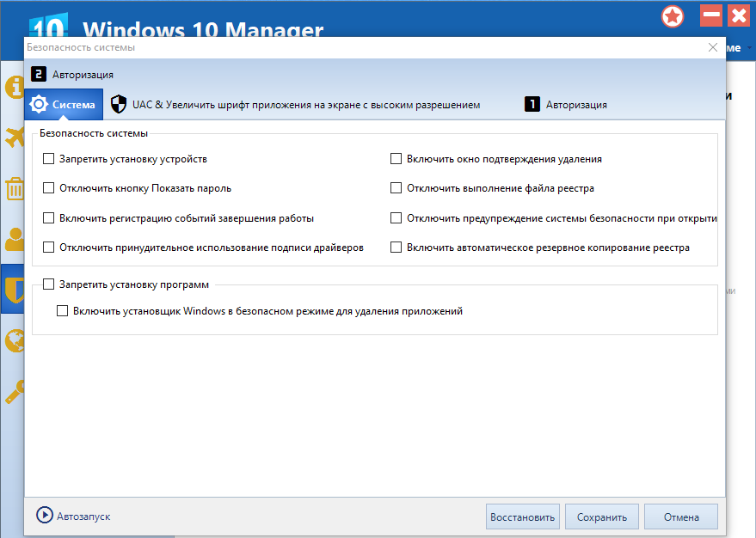Open the Cleaner trash bin sidebar icon
756x538 pixels.
coord(15,188)
